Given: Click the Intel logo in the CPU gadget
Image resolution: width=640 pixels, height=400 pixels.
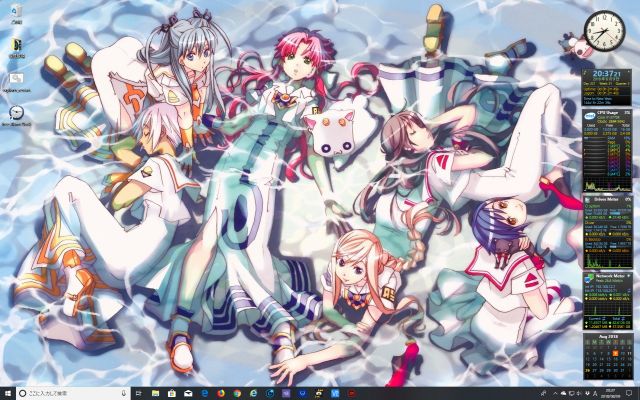Looking at the screenshot, I should coord(590,116).
